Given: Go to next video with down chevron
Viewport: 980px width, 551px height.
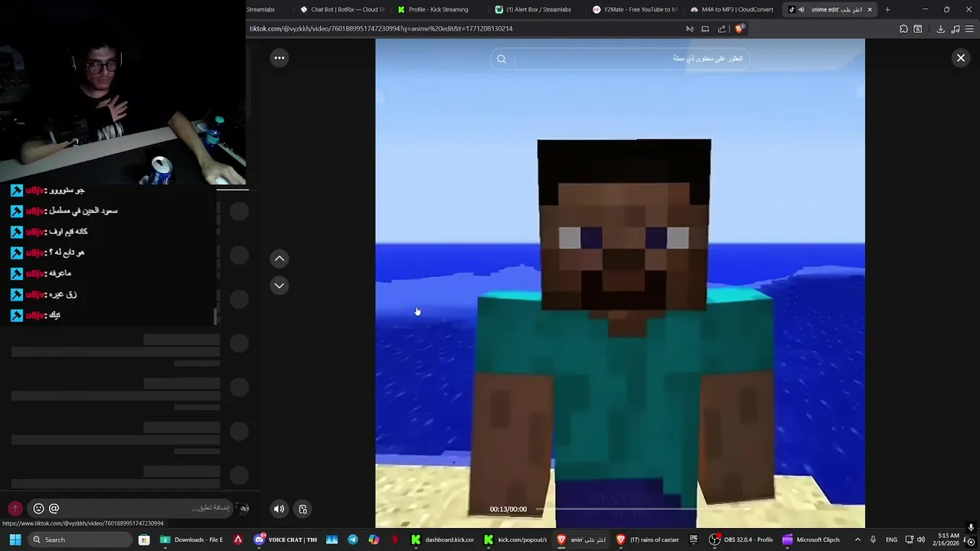Looking at the screenshot, I should [x=279, y=285].
